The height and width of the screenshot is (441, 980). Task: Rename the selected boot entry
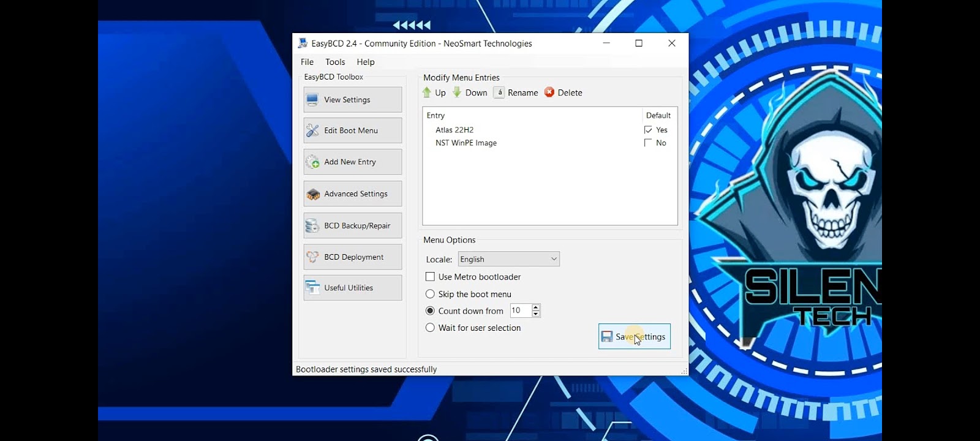point(516,92)
